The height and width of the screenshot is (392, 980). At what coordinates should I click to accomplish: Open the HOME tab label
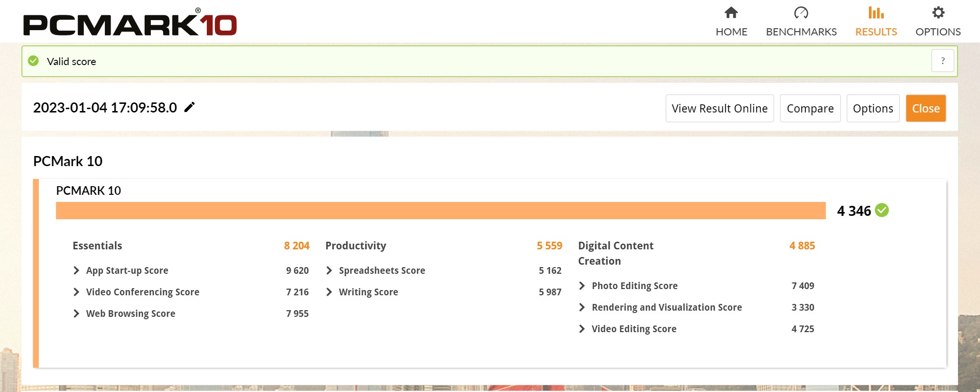click(731, 32)
